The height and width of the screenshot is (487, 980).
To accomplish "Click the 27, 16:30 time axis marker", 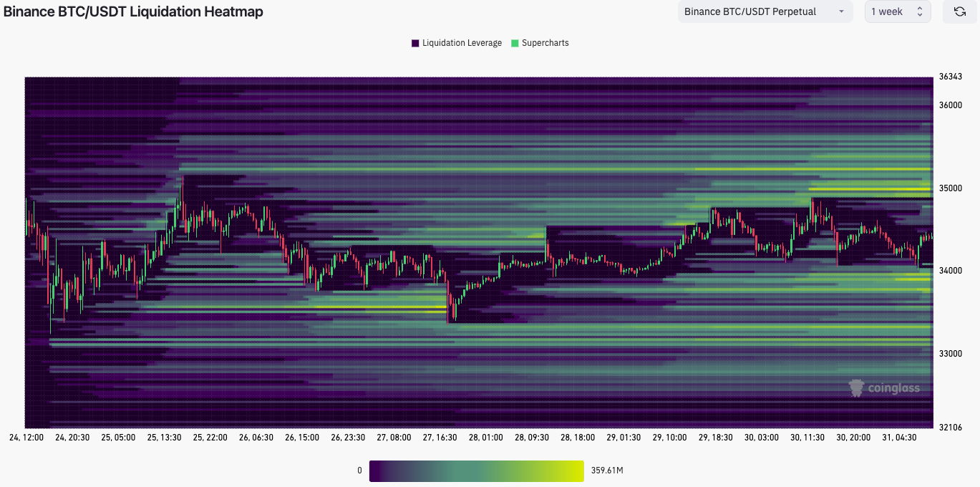I will coord(440,437).
